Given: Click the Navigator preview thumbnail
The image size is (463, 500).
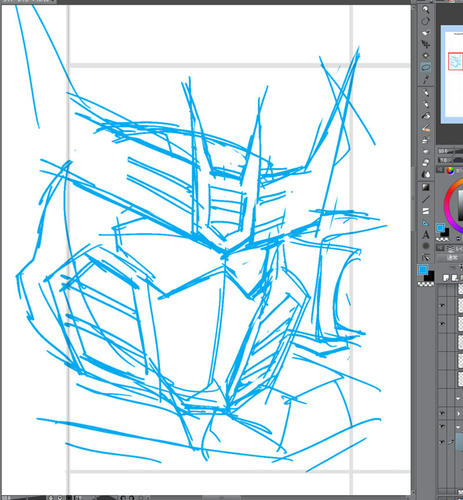Looking at the screenshot, I should tap(453, 75).
